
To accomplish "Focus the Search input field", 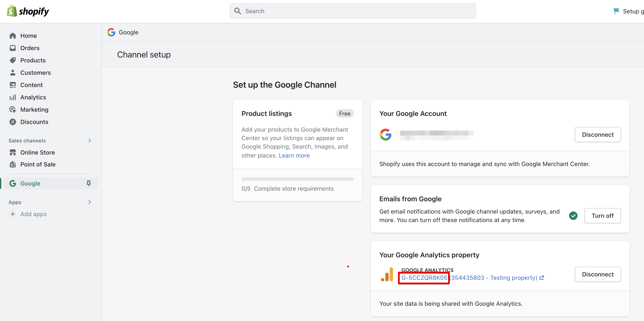I will (353, 11).
